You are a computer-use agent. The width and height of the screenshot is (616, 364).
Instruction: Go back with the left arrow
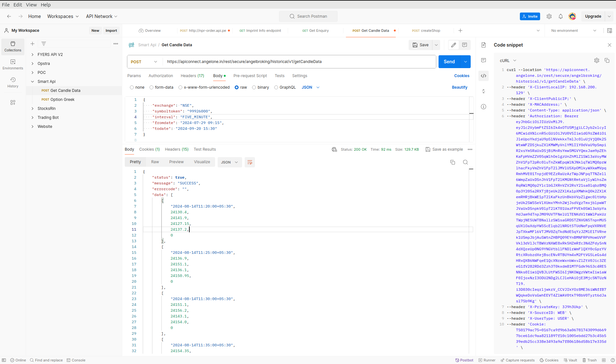coord(9,16)
